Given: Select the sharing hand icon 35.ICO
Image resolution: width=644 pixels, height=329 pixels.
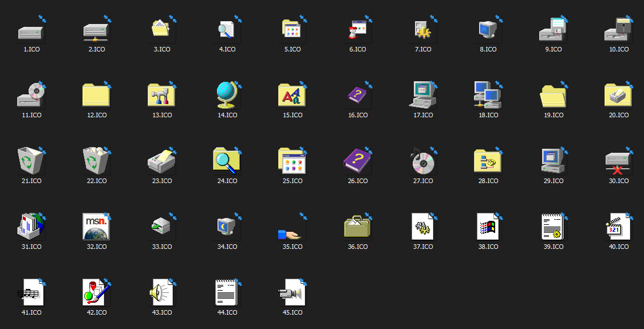Looking at the screenshot, I should point(290,235).
